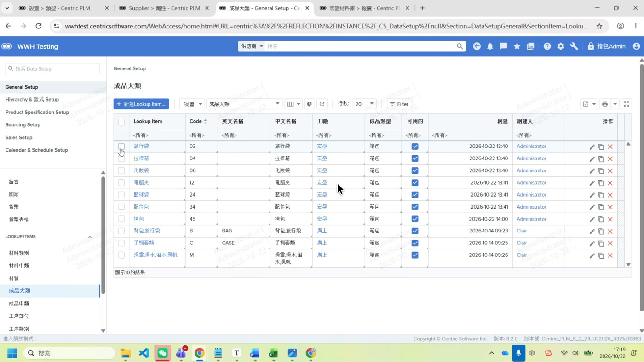
Task: Tick the select-all header checkbox
Action: (x=121, y=122)
